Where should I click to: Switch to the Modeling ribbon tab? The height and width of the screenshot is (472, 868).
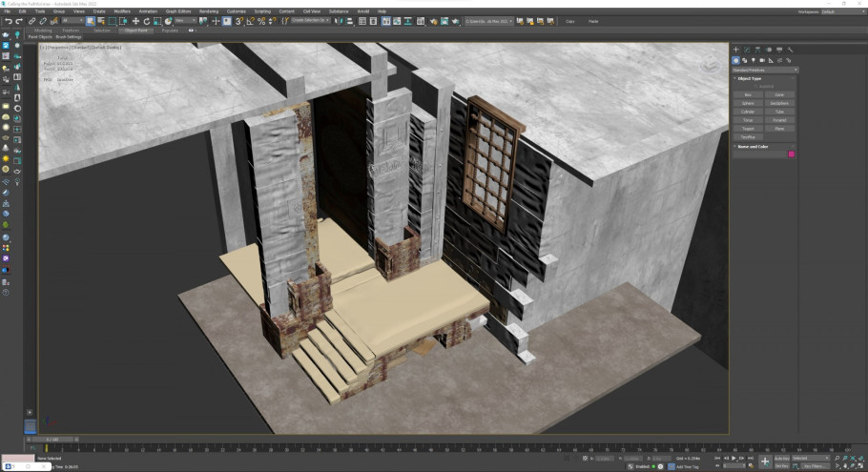43,31
